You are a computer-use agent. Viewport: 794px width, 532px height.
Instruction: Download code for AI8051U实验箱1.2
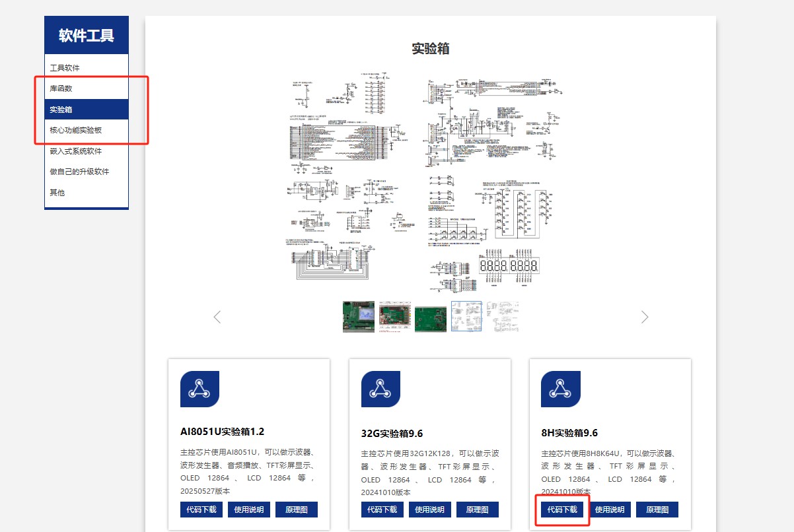pyautogui.click(x=201, y=510)
